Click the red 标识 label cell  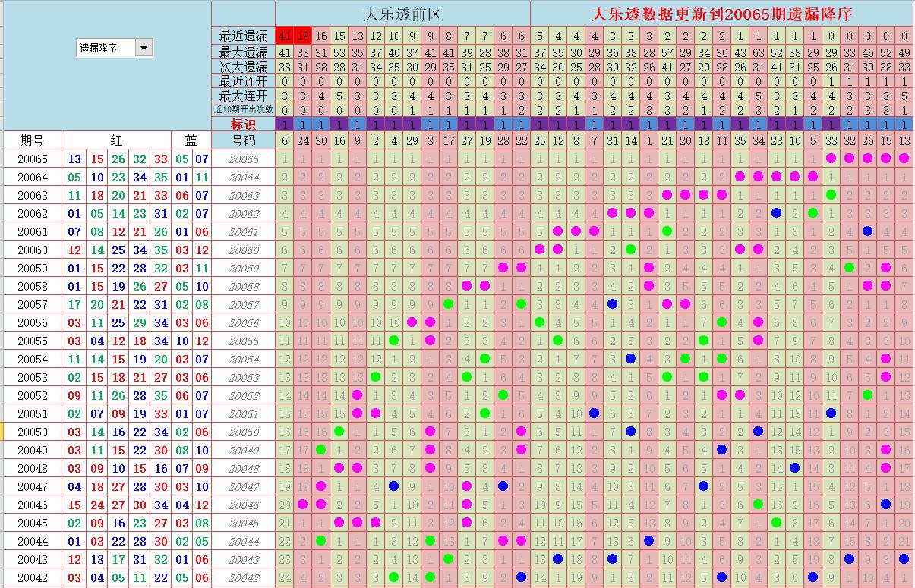[x=243, y=124]
